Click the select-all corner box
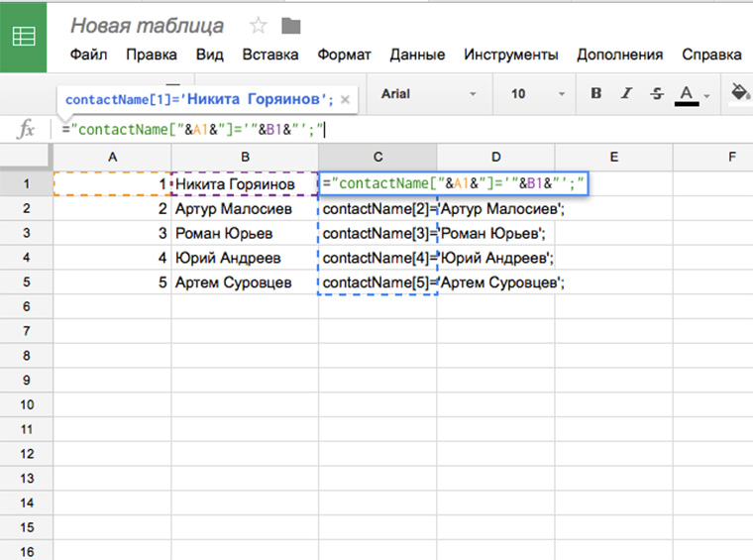The width and height of the screenshot is (753, 560). tap(26, 157)
